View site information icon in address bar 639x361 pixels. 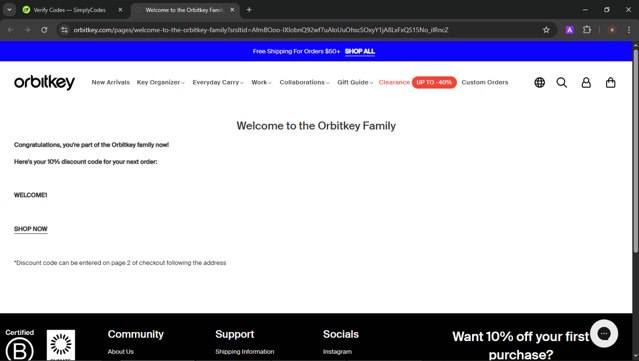click(x=64, y=30)
